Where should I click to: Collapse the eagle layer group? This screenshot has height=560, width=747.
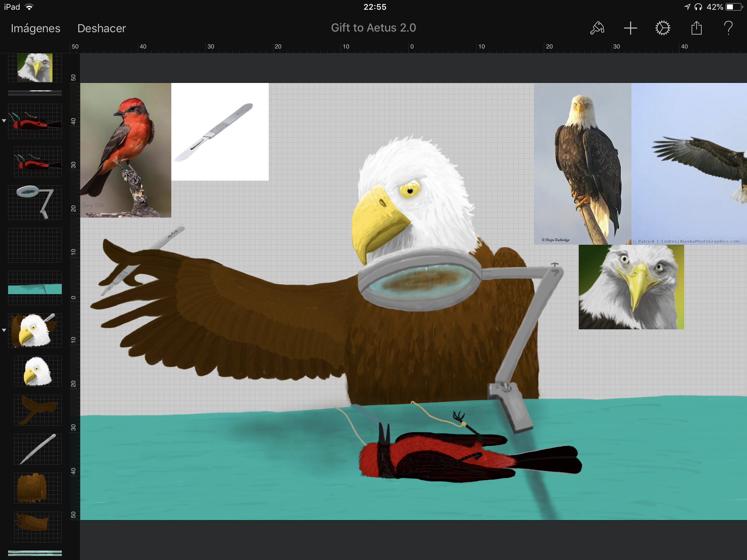[x=4, y=330]
